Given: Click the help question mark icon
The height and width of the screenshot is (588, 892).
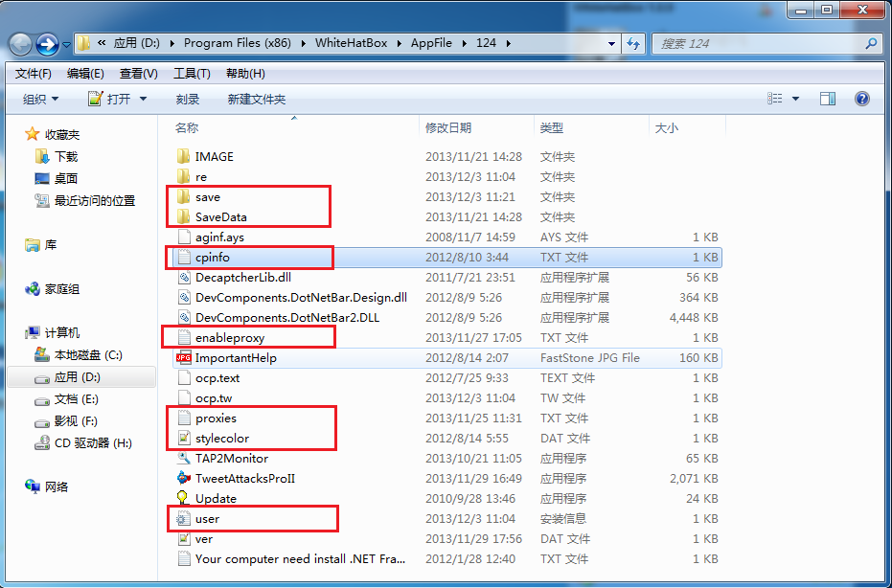Looking at the screenshot, I should click(x=861, y=99).
